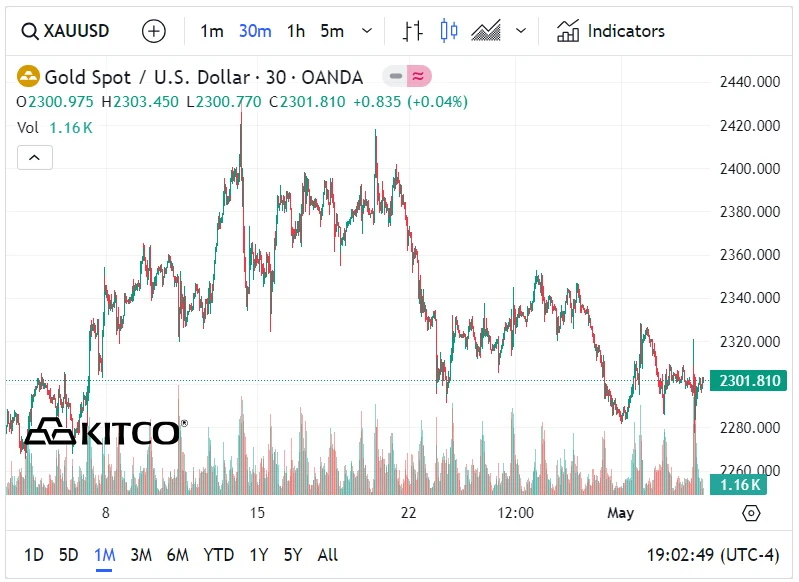This screenshot has height=582, width=799.
Task: Click the add symbol compare plus icon
Action: (154, 31)
